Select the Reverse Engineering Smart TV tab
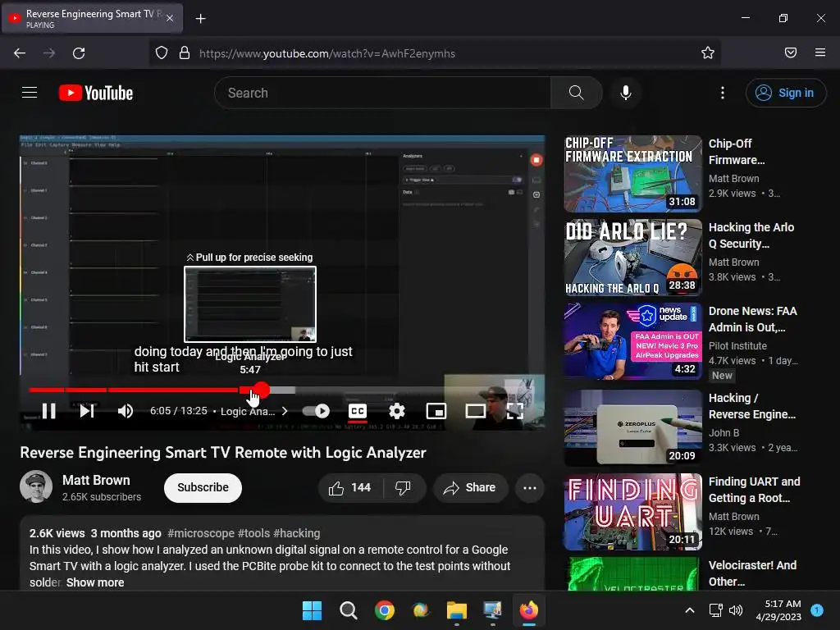 pos(92,18)
